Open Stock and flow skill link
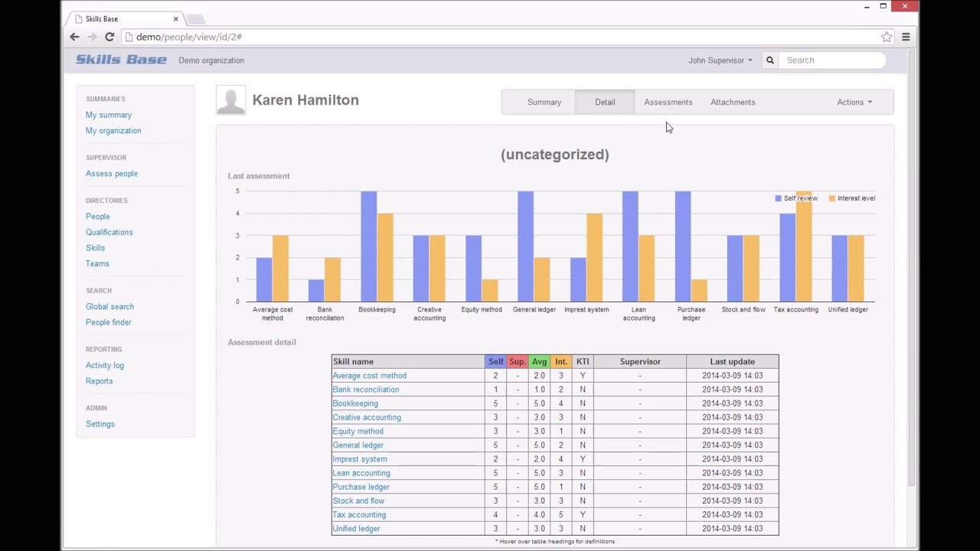Screen dimensions: 980x551 (x=358, y=501)
